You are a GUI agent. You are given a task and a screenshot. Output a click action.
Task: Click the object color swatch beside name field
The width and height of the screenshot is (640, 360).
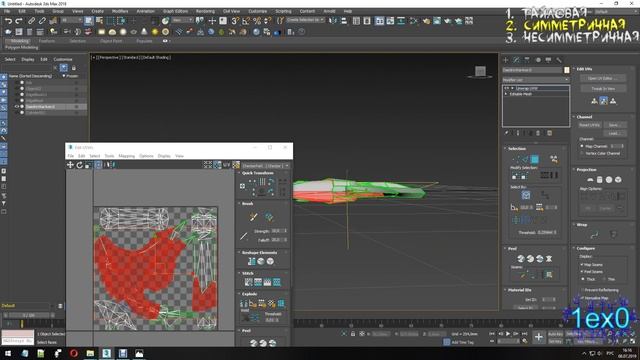click(x=567, y=70)
